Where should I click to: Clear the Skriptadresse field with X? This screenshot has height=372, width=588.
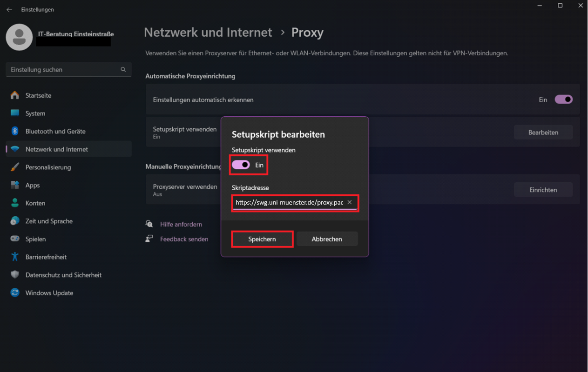coord(350,202)
